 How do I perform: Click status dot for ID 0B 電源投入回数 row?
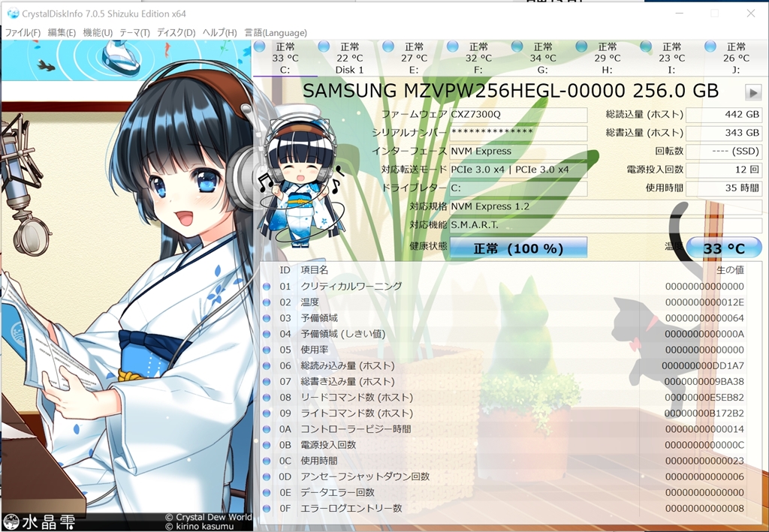click(x=267, y=445)
